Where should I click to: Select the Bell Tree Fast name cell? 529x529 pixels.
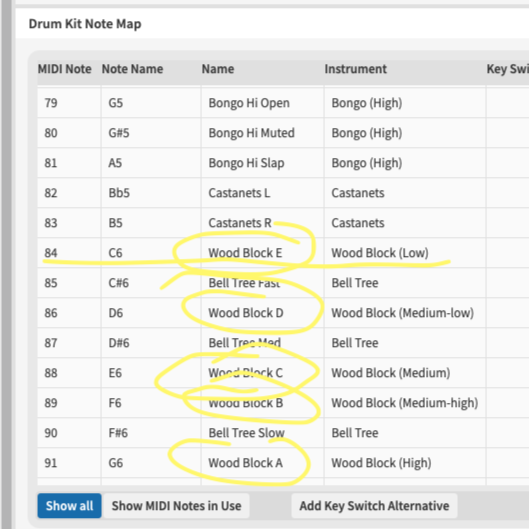point(262,283)
